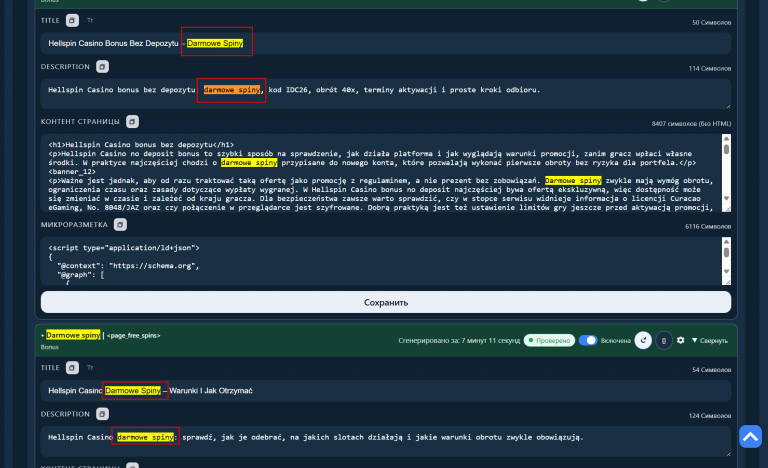Click the 'Darmowe spiny' heading of the second card
Image resolution: width=768 pixels, height=468 pixels.
click(x=73, y=335)
